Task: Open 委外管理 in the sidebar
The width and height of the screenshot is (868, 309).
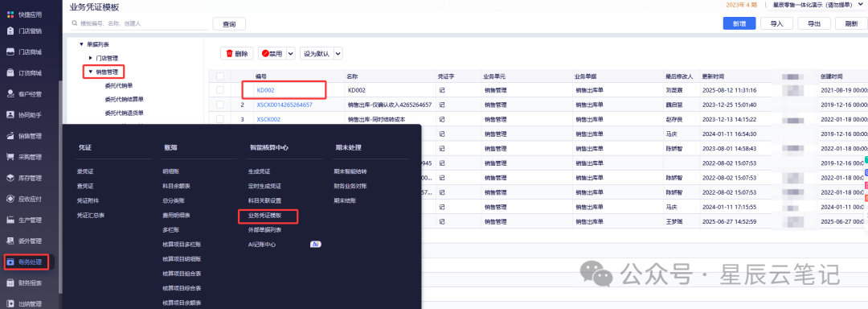Action: coord(24,241)
